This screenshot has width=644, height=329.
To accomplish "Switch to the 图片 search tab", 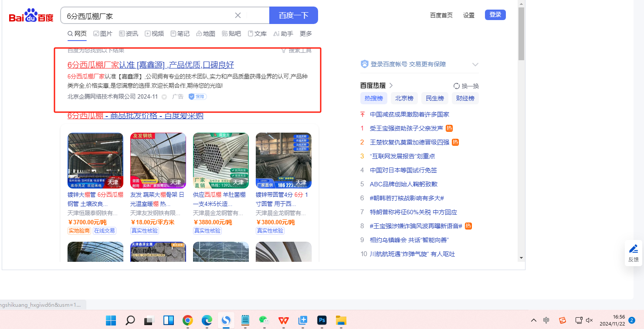I will 102,34.
